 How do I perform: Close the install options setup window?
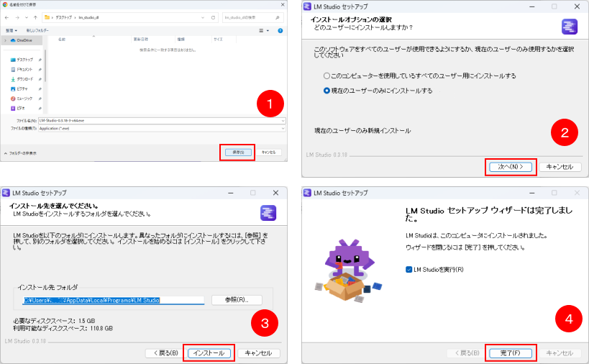point(577,6)
